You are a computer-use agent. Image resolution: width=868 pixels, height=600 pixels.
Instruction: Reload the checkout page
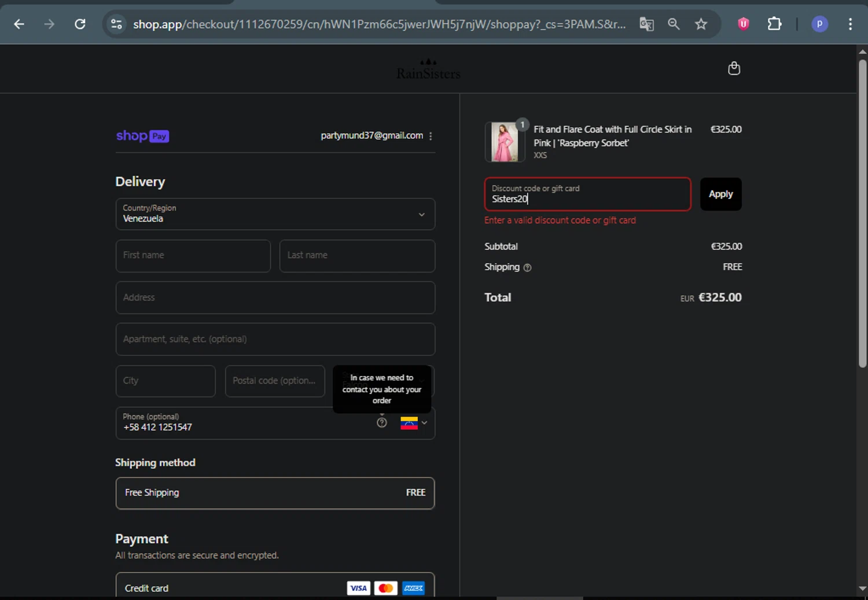click(x=80, y=24)
